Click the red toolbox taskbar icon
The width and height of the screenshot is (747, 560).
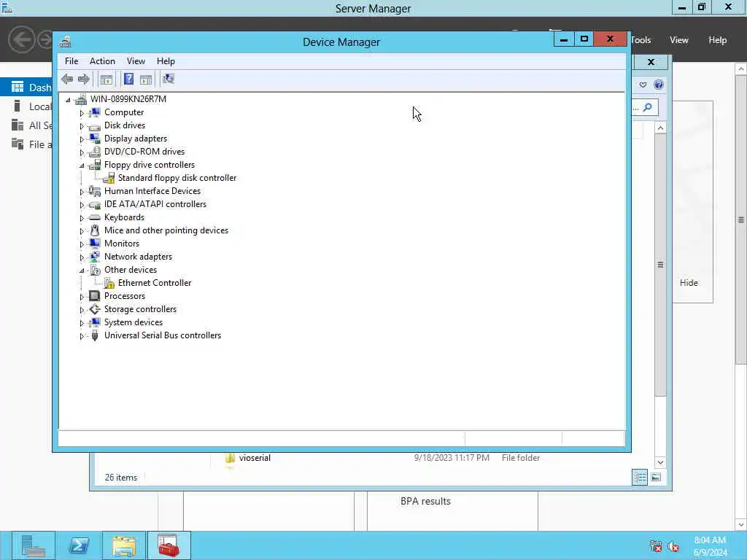pyautogui.click(x=169, y=545)
